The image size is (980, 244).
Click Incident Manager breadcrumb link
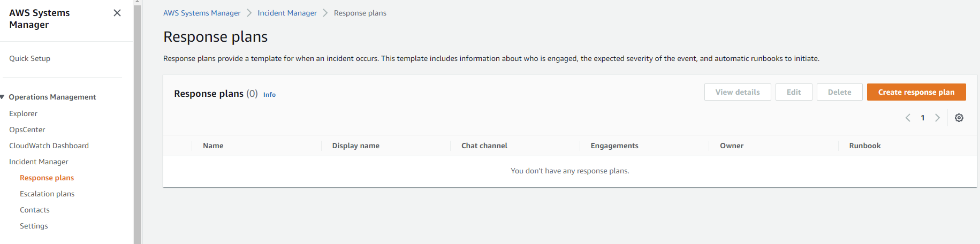[287, 13]
